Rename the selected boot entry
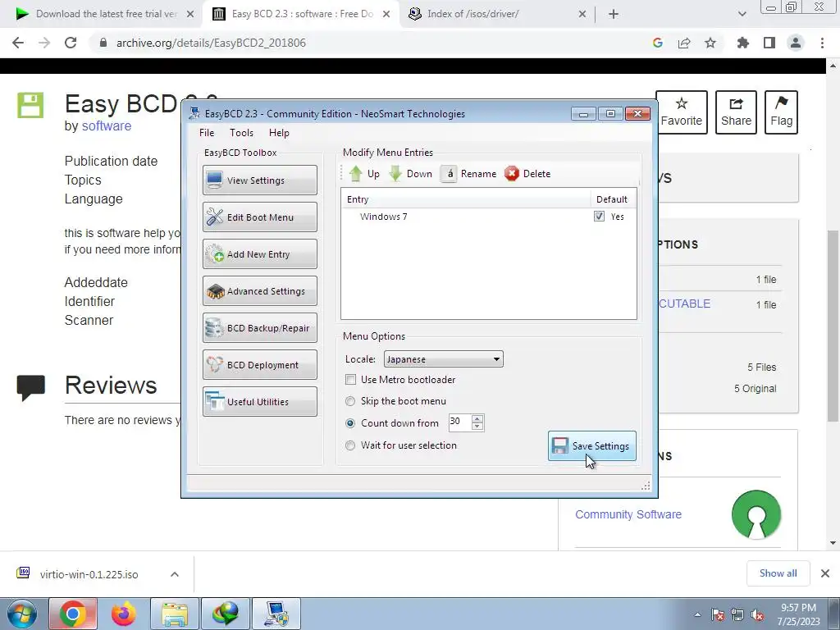The height and width of the screenshot is (630, 840). coord(468,174)
